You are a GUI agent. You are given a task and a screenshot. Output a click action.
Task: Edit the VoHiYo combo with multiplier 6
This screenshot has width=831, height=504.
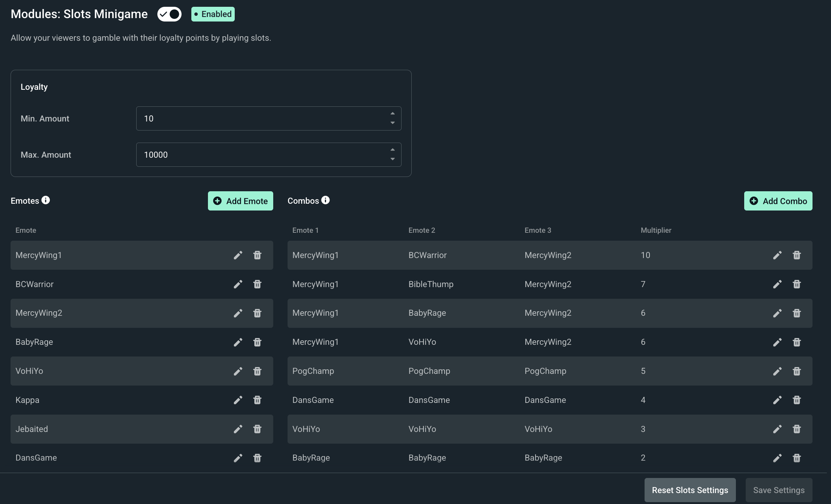777,342
